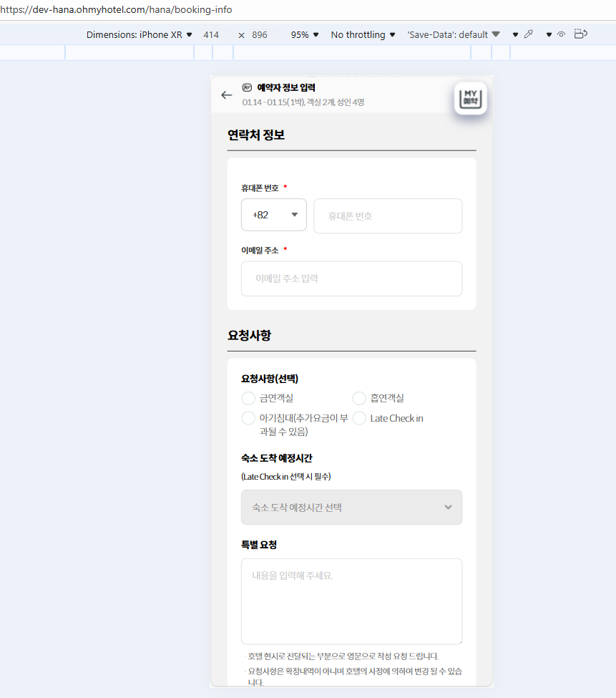Open the 'Save-Data': default dropdown
616x698 pixels.
[x=454, y=35]
